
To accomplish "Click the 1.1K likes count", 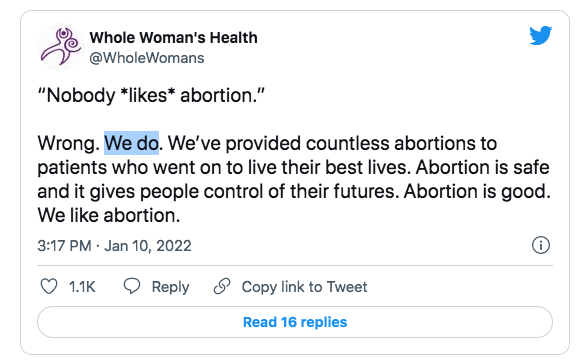I will [x=82, y=287].
